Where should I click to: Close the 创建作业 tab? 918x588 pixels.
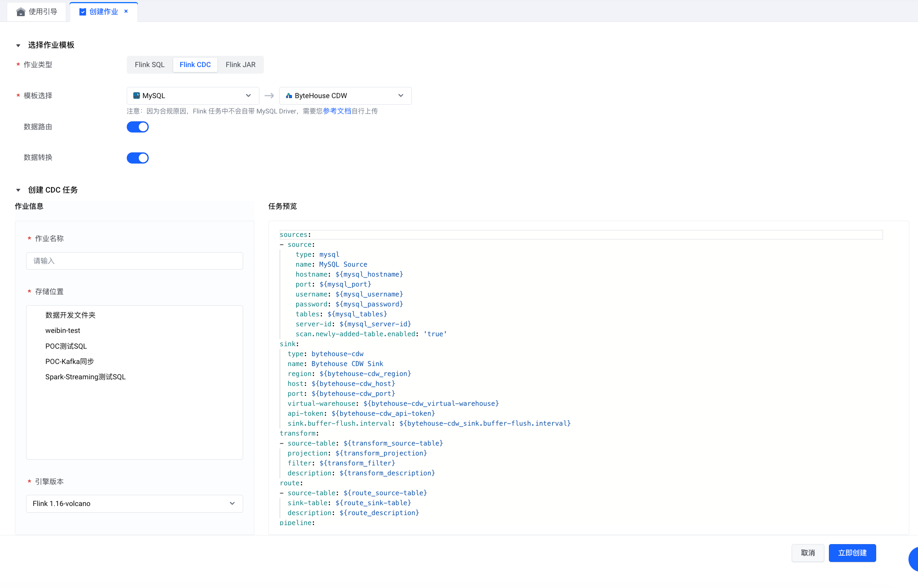click(126, 11)
